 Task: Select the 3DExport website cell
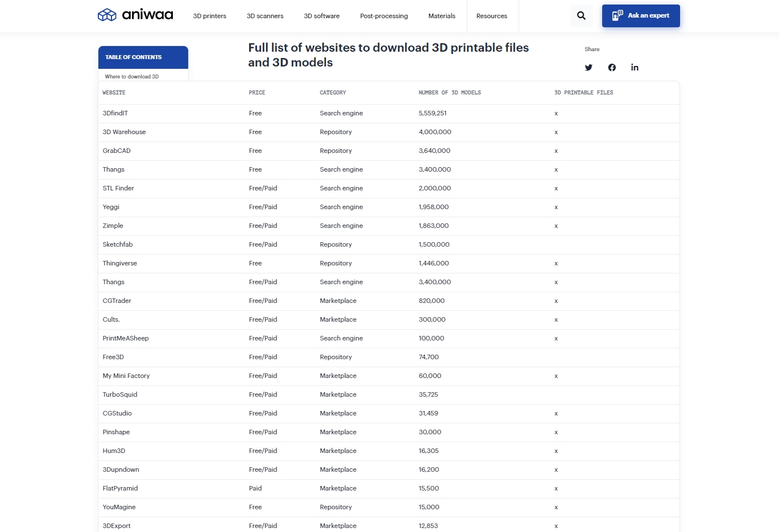coord(117,526)
